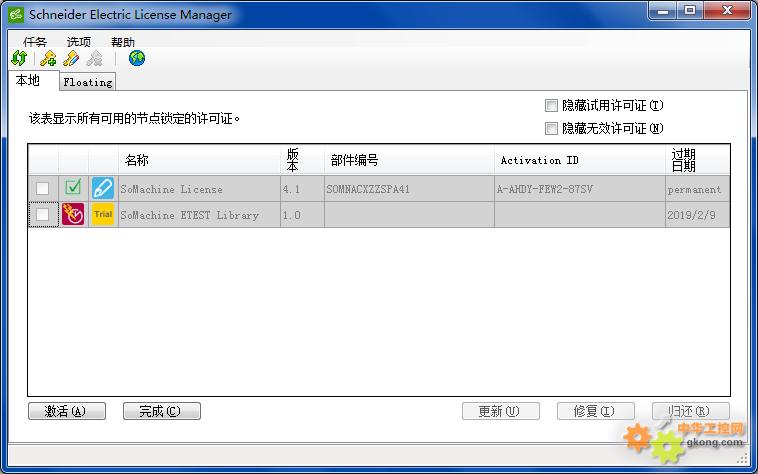Enable the 隐藏试用许可证 checkbox
This screenshot has height=474, width=758.
tap(551, 106)
